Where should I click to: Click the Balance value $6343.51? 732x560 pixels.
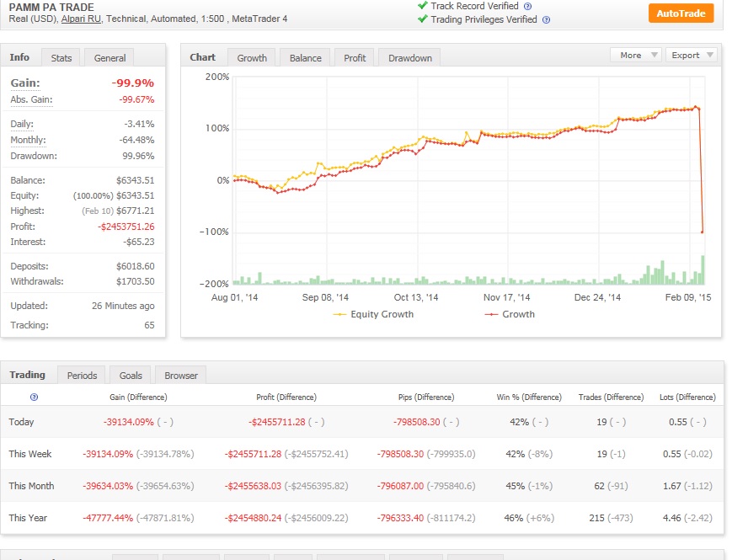coord(136,180)
